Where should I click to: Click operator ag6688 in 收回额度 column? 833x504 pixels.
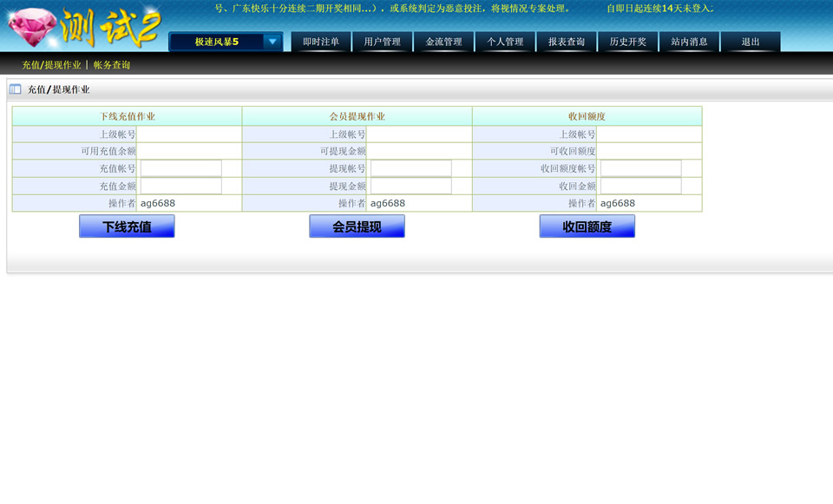click(618, 203)
